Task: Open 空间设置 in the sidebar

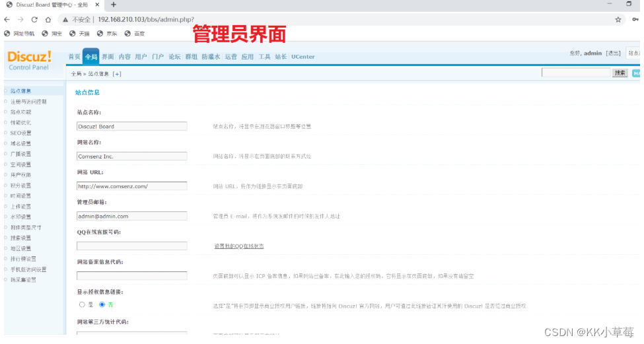Action: [x=20, y=164]
